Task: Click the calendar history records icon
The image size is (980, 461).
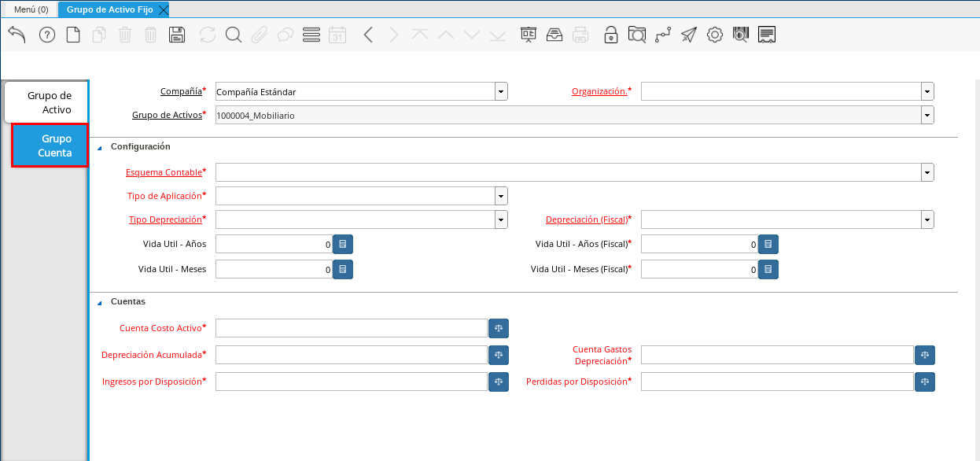Action: tap(337, 35)
